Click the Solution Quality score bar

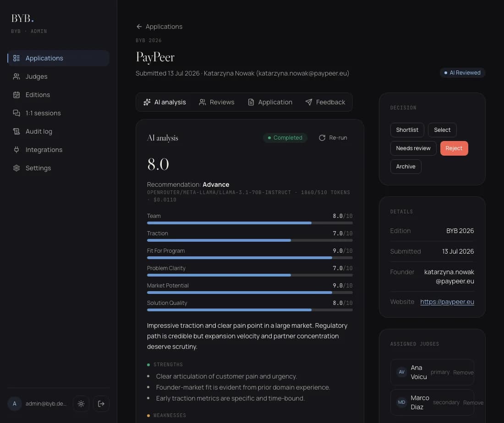250,310
